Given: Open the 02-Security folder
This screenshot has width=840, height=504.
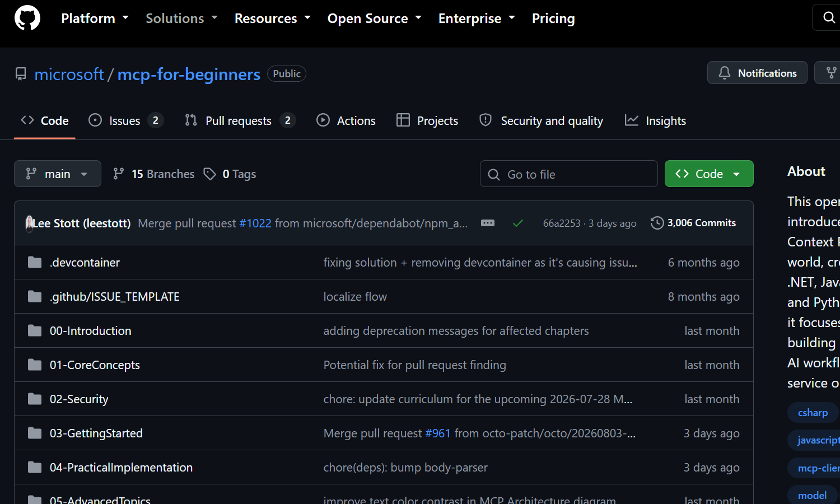Looking at the screenshot, I should tap(79, 399).
